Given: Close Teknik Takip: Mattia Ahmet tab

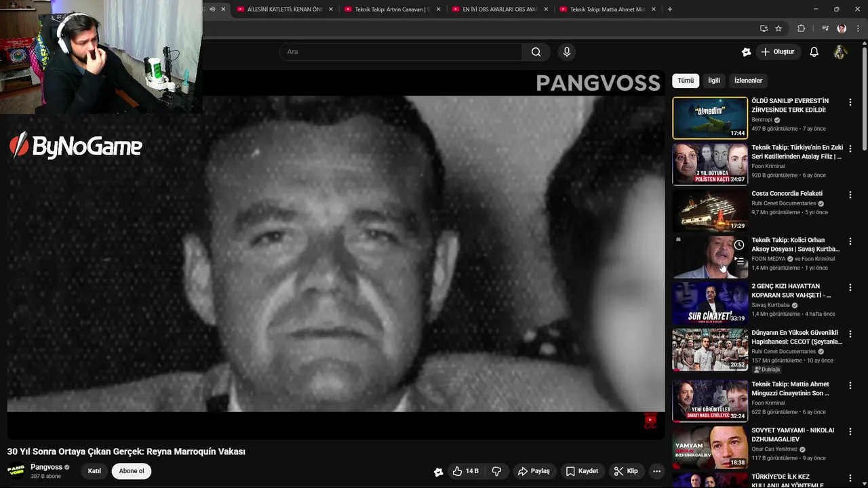Looking at the screenshot, I should pyautogui.click(x=654, y=9).
